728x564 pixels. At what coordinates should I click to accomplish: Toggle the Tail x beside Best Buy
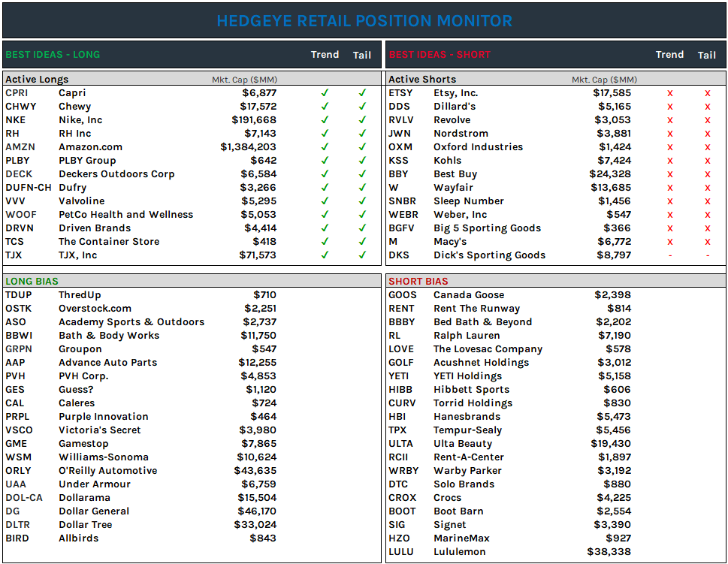[706, 173]
